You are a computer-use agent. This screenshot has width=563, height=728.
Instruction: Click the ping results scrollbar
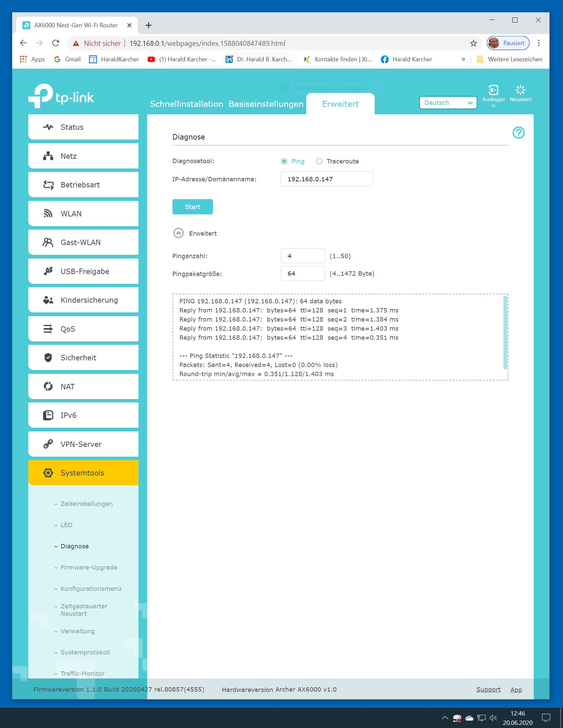[x=505, y=332]
